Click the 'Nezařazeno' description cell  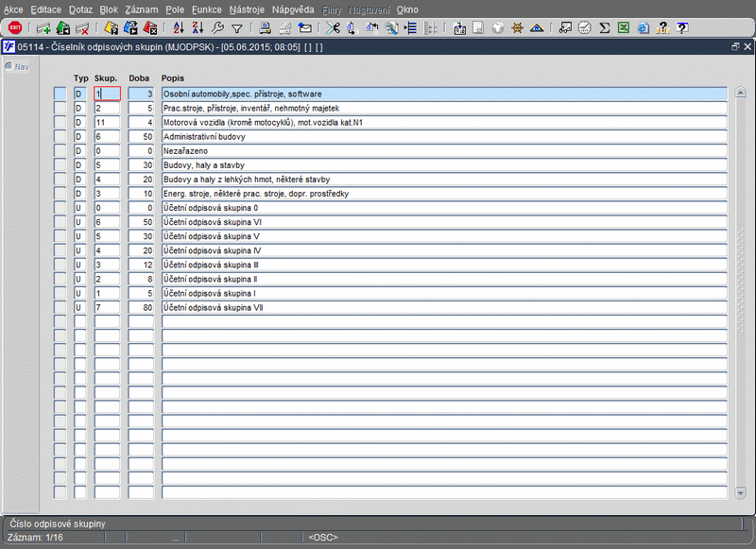click(444, 150)
